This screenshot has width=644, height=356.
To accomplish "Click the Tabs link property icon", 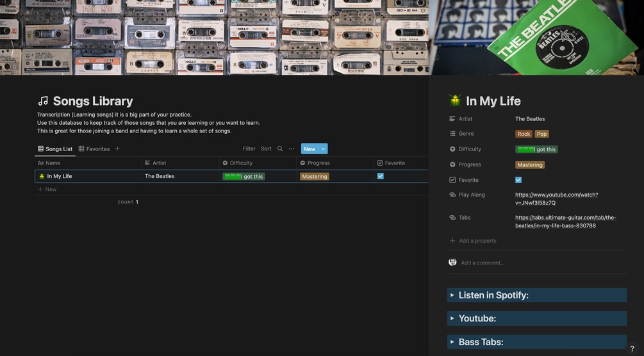I will click(x=452, y=218).
